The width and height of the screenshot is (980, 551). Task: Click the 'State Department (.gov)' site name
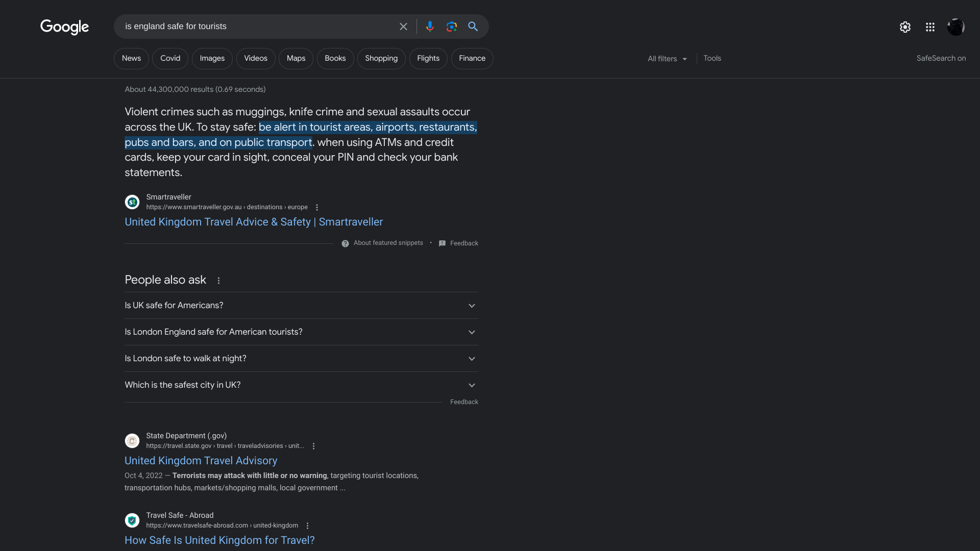tap(186, 436)
